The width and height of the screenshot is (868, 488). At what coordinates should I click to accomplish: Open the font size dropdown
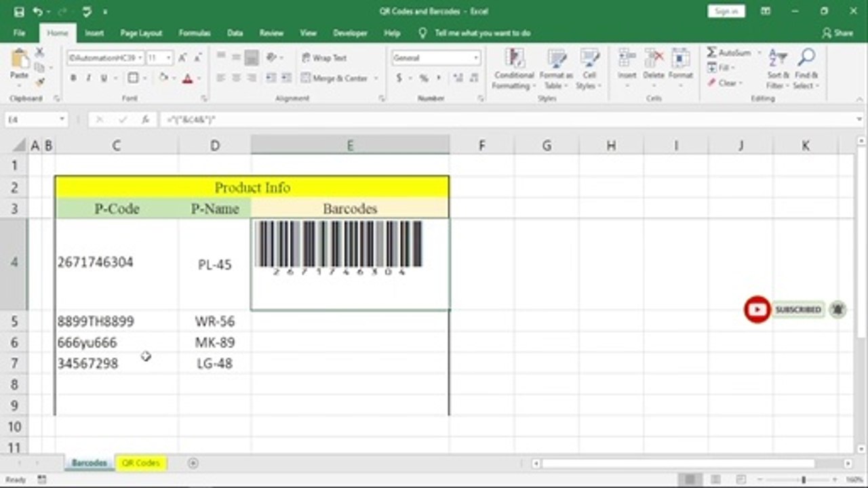click(x=168, y=58)
